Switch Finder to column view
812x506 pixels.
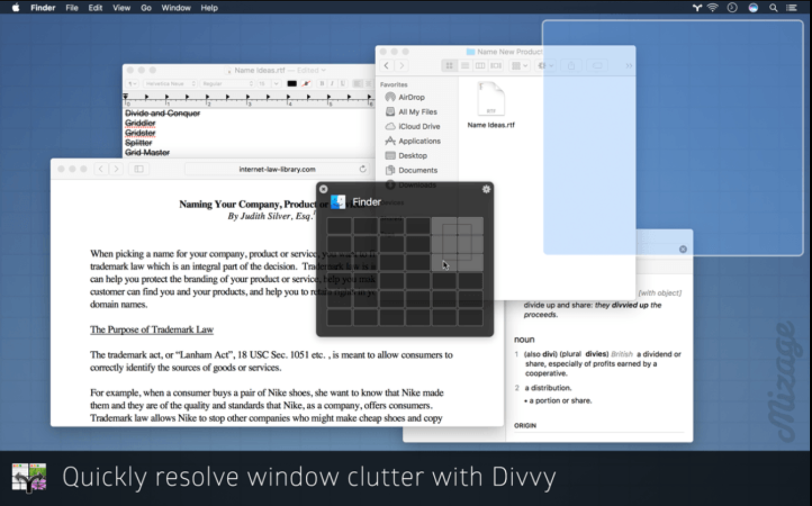point(480,66)
